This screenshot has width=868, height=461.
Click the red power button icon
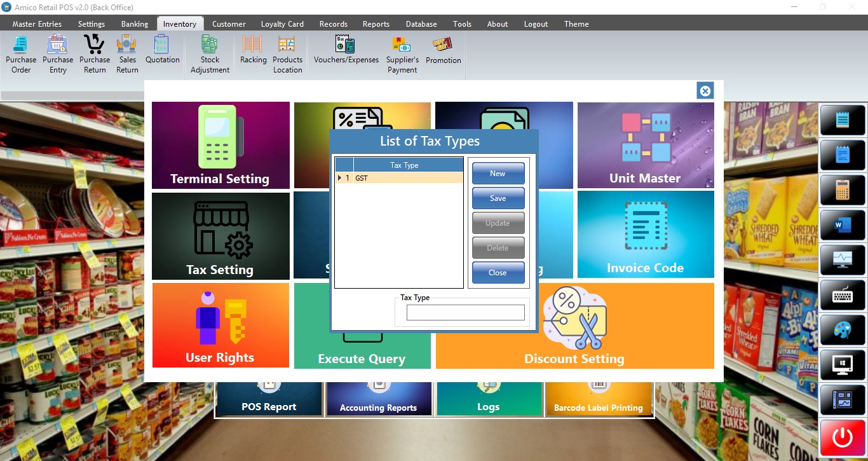tap(843, 437)
